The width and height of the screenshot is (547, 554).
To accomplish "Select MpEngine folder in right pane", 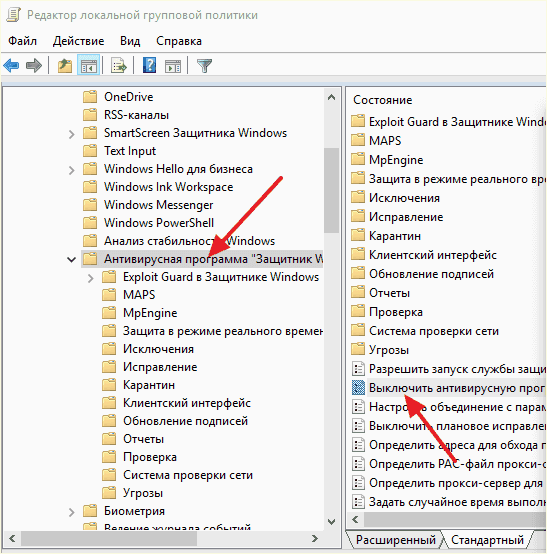I will [x=396, y=160].
